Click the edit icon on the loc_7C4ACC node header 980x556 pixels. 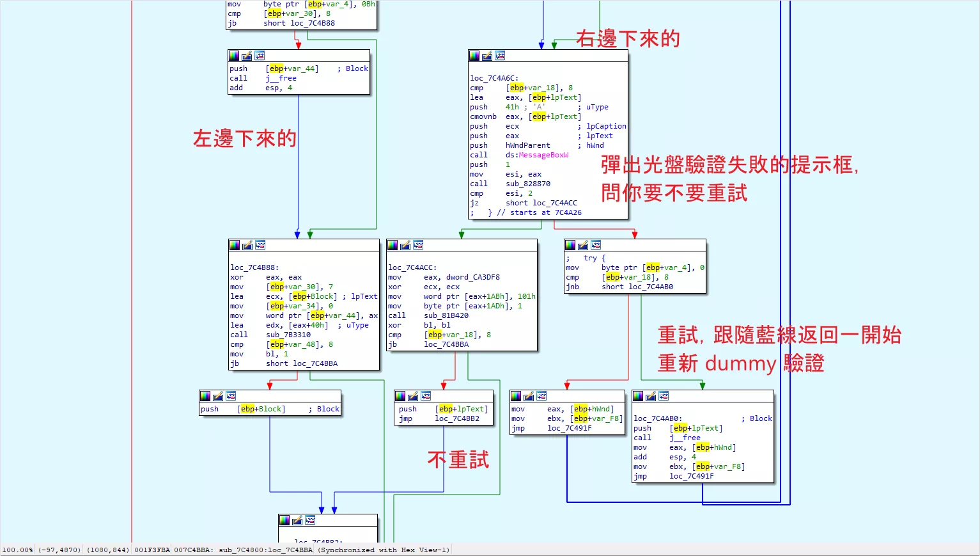pos(405,245)
